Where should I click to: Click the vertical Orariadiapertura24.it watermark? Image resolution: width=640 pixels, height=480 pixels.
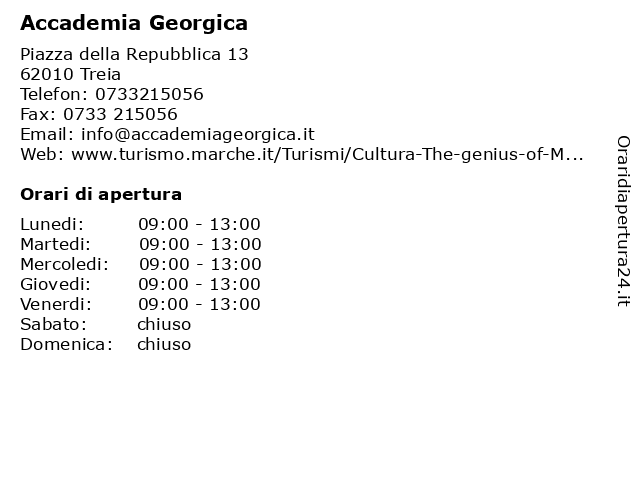tap(623, 221)
